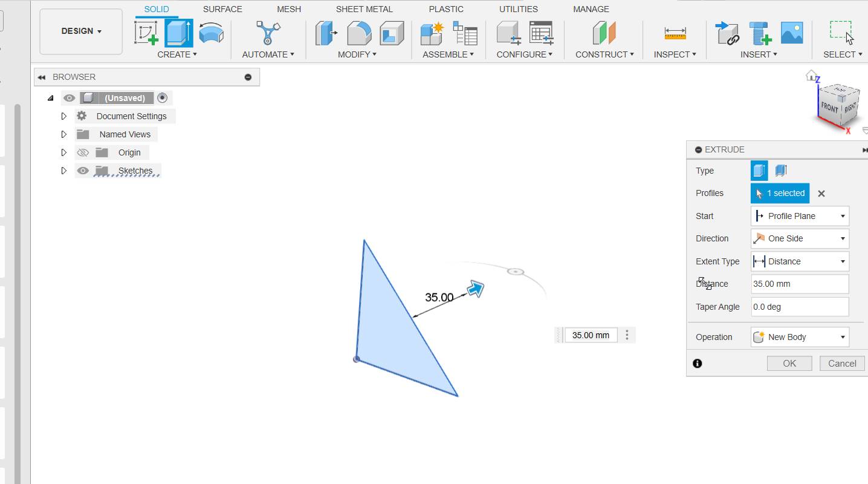Expand the Sketches tree node
The height and width of the screenshot is (484, 868).
[63, 171]
